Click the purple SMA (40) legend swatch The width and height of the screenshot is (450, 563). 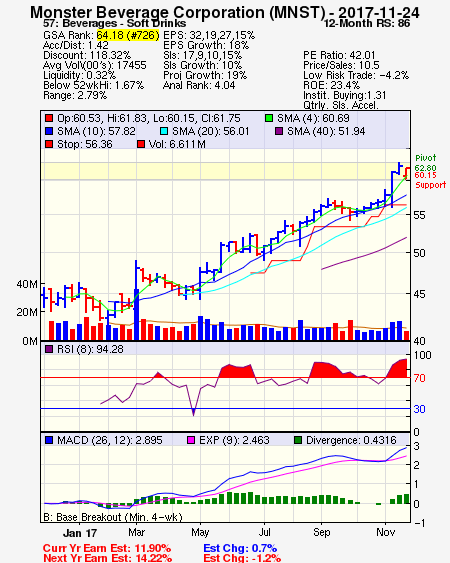tap(279, 131)
